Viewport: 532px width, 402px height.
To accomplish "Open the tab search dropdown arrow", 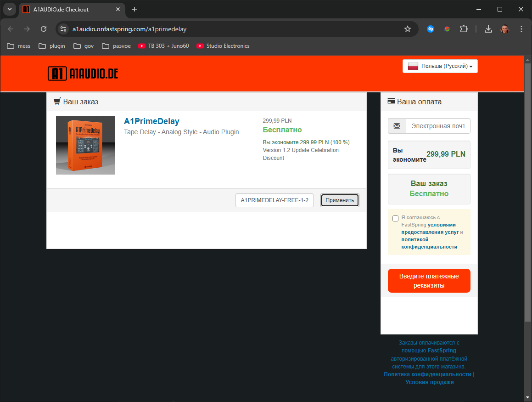I will click(x=10, y=9).
